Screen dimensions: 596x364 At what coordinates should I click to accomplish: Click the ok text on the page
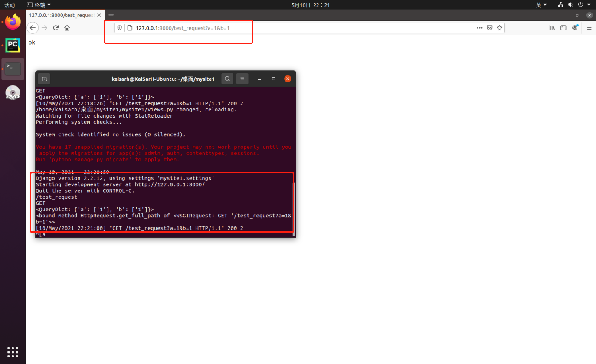[32, 43]
